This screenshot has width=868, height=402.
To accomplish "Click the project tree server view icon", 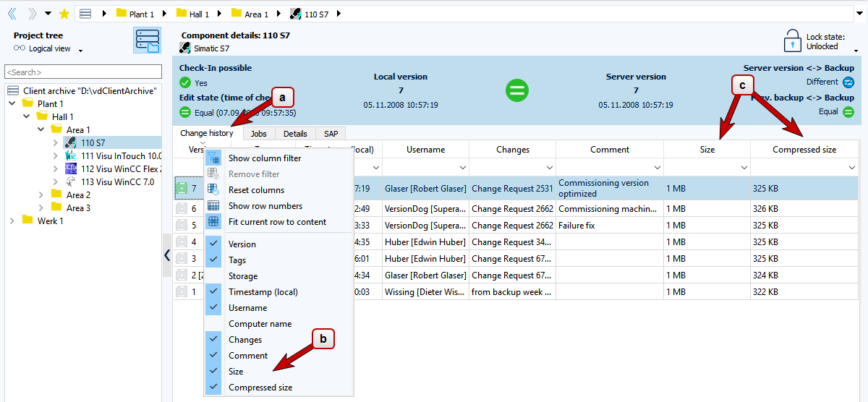I will 147,41.
